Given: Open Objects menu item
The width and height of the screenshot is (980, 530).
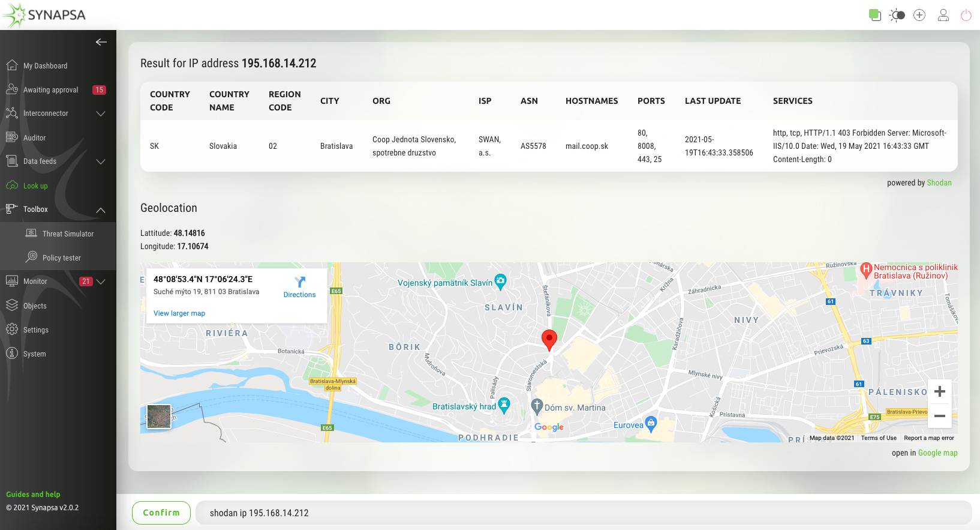Looking at the screenshot, I should (35, 306).
